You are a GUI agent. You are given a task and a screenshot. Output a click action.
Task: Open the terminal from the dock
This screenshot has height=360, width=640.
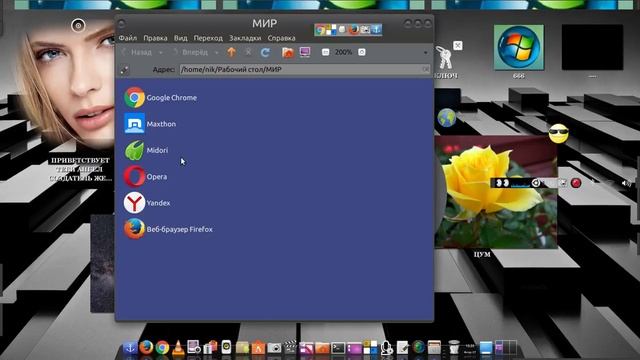(x=338, y=348)
